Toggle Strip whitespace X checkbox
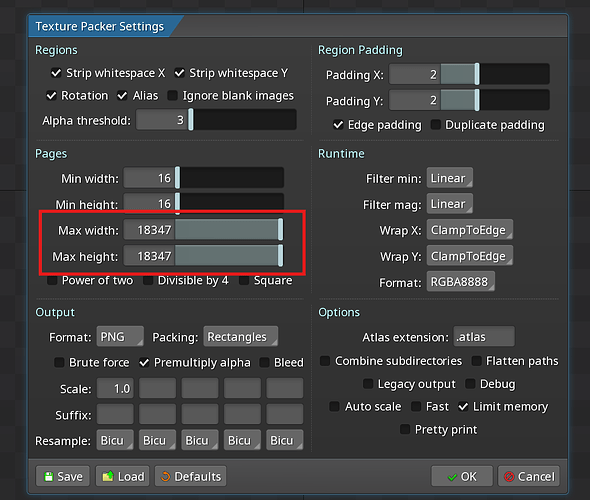Screen dimensions: 590x500 point(56,73)
